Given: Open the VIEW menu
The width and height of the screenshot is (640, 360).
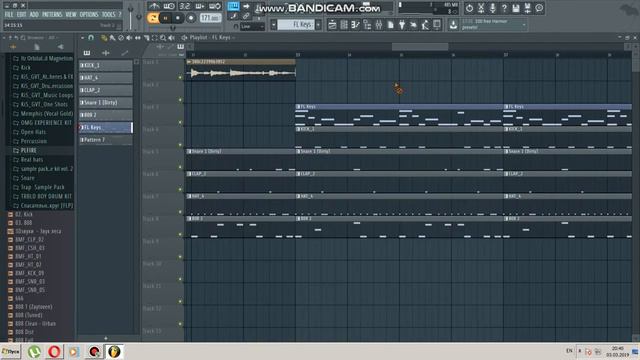Looking at the screenshot, I should 71,14.
